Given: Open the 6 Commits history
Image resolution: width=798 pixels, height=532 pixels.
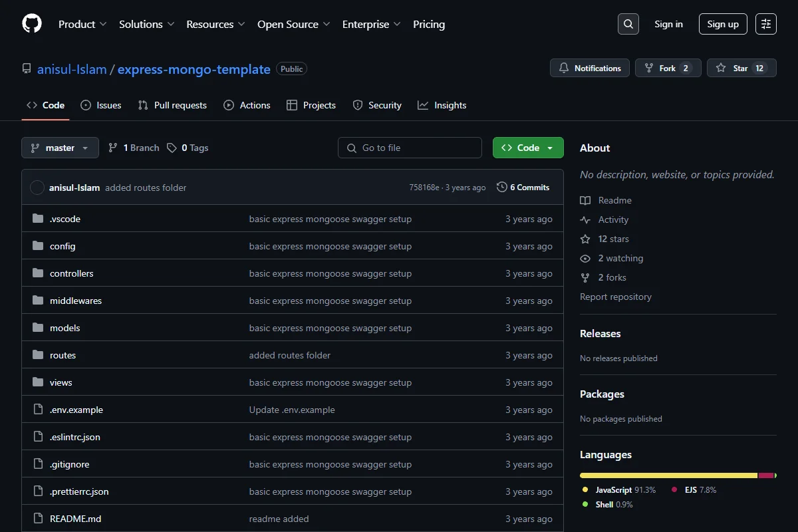Looking at the screenshot, I should click(x=523, y=188).
